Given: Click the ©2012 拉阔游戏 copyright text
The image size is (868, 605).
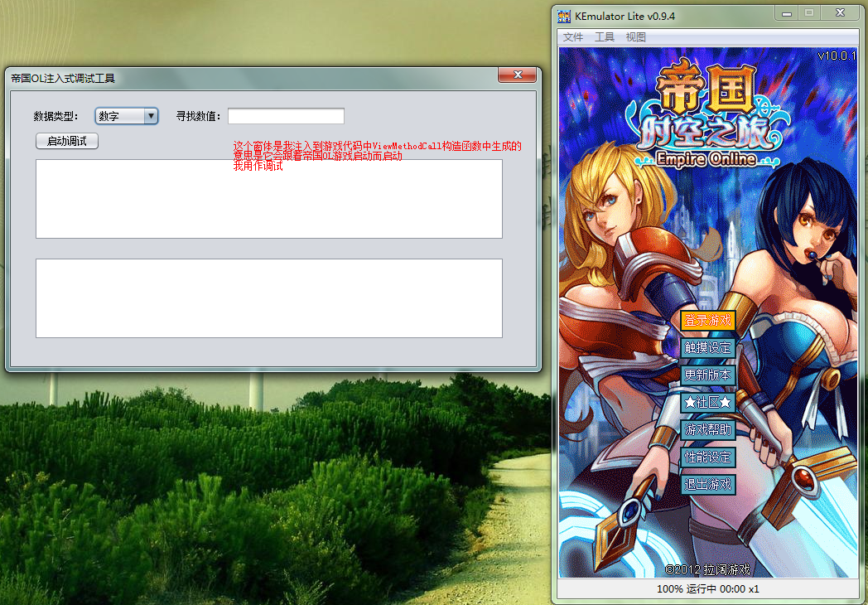Looking at the screenshot, I should coord(707,569).
